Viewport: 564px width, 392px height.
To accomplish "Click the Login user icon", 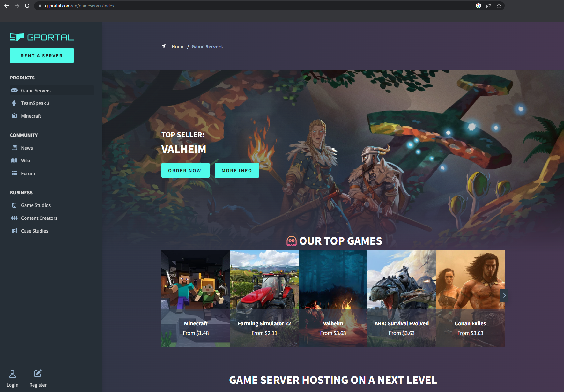I will click(12, 374).
